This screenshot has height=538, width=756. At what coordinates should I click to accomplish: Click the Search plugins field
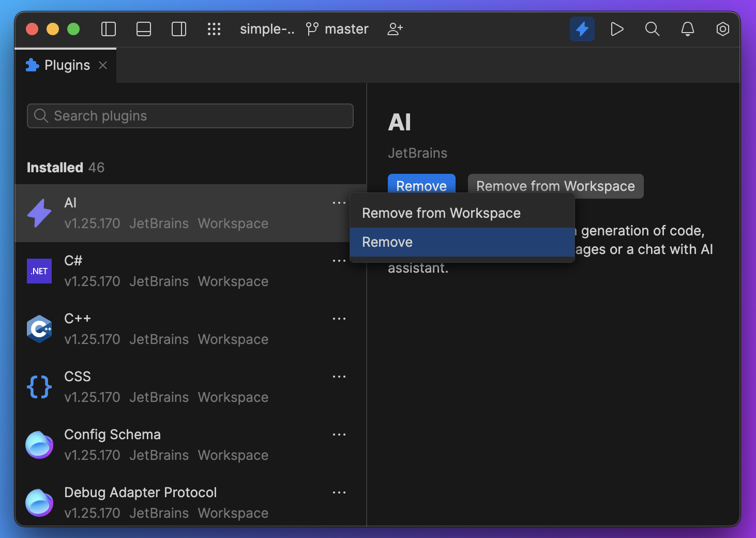(190, 116)
